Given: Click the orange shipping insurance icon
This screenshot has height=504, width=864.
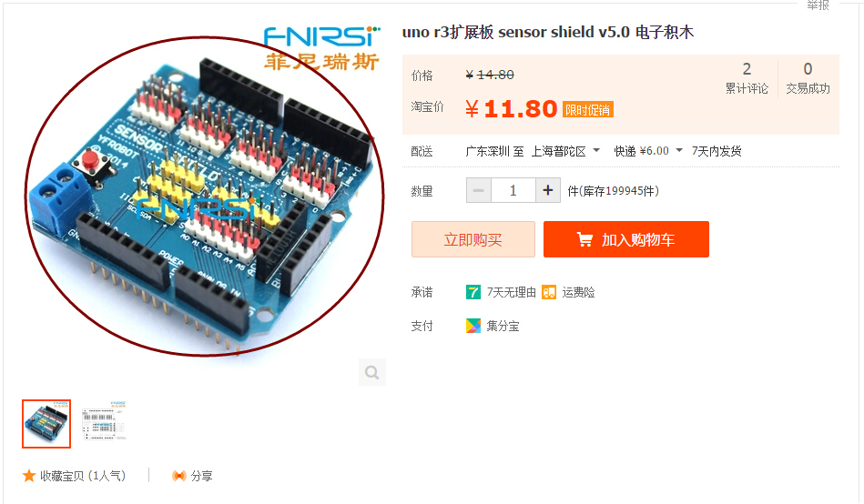Looking at the screenshot, I should click(x=549, y=292).
